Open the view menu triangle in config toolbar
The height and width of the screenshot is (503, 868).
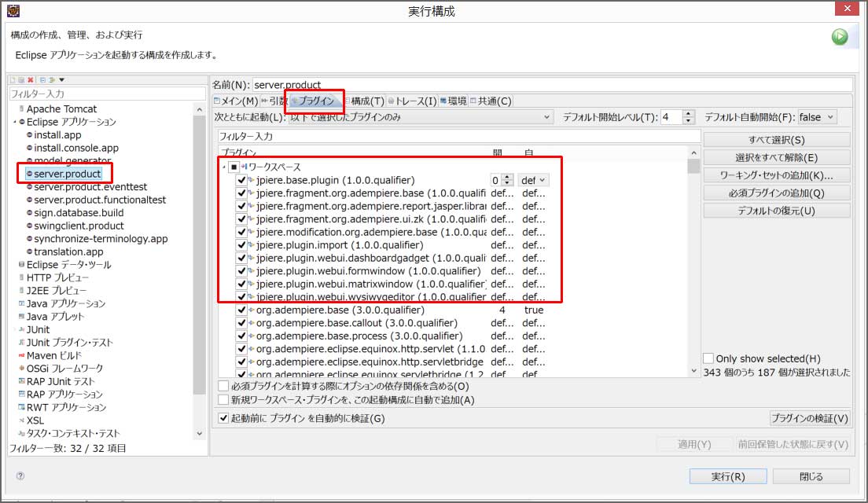pos(62,80)
